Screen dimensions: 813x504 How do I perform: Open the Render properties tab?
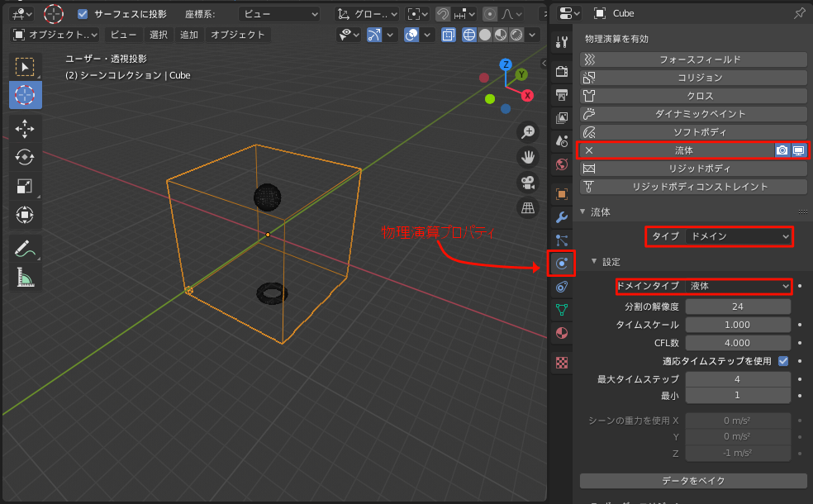[562, 71]
